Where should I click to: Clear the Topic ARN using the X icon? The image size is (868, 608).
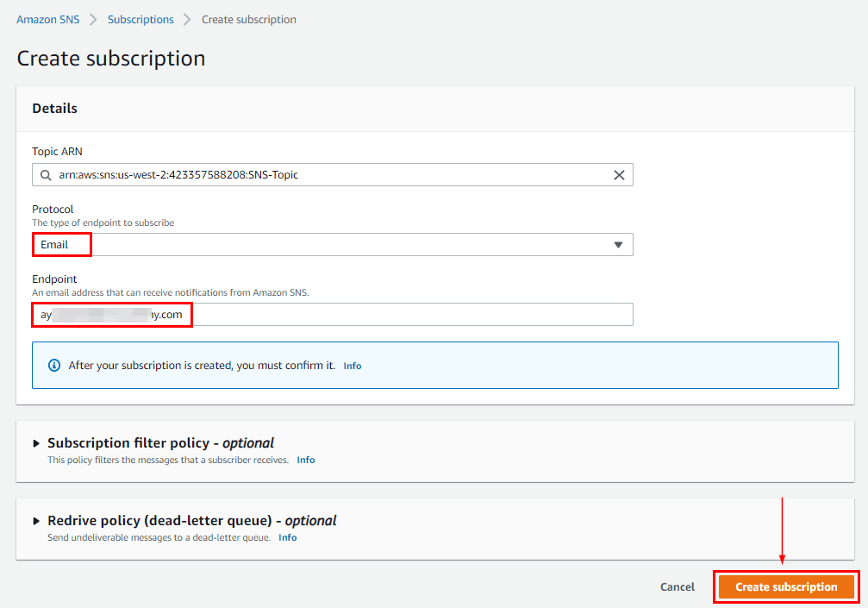point(619,175)
